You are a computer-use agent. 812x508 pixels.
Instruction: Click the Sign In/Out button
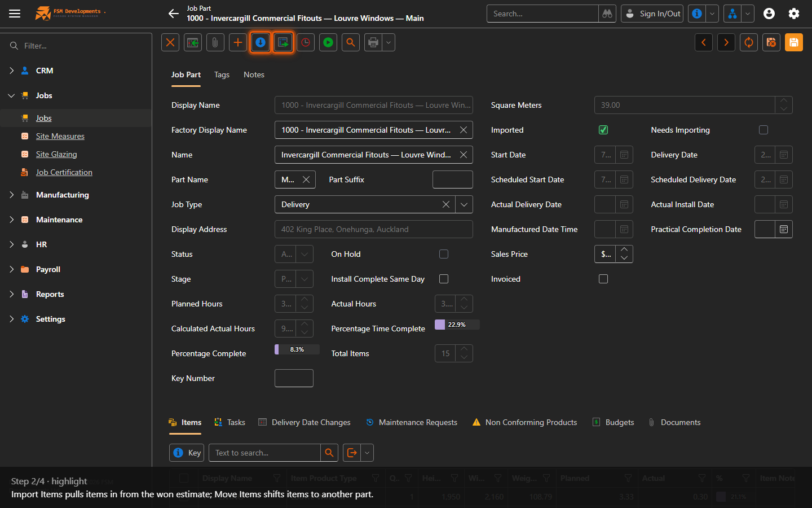click(x=652, y=14)
